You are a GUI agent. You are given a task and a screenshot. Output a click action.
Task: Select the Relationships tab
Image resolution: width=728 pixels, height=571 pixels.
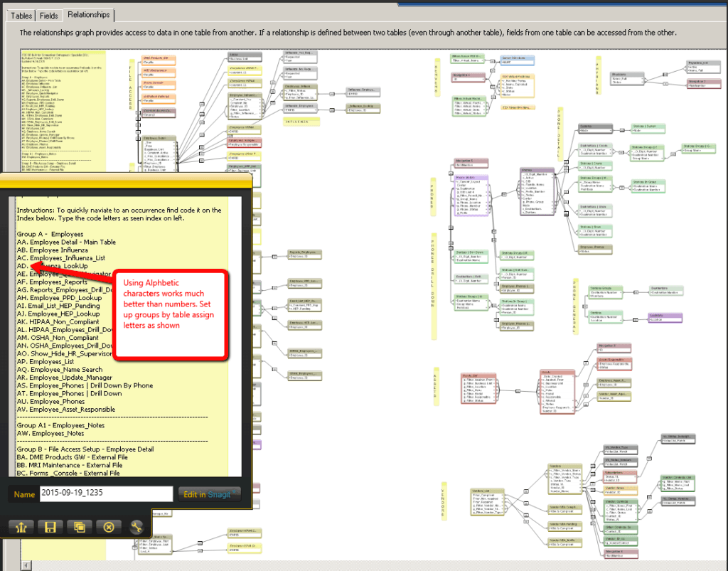88,14
